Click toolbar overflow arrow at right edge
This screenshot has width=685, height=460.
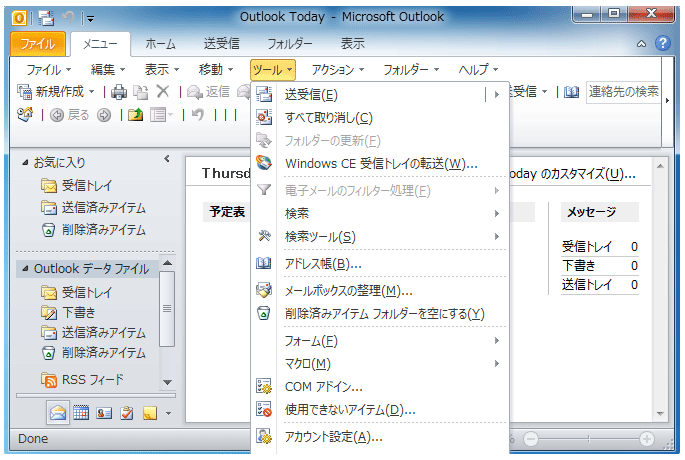[x=667, y=100]
